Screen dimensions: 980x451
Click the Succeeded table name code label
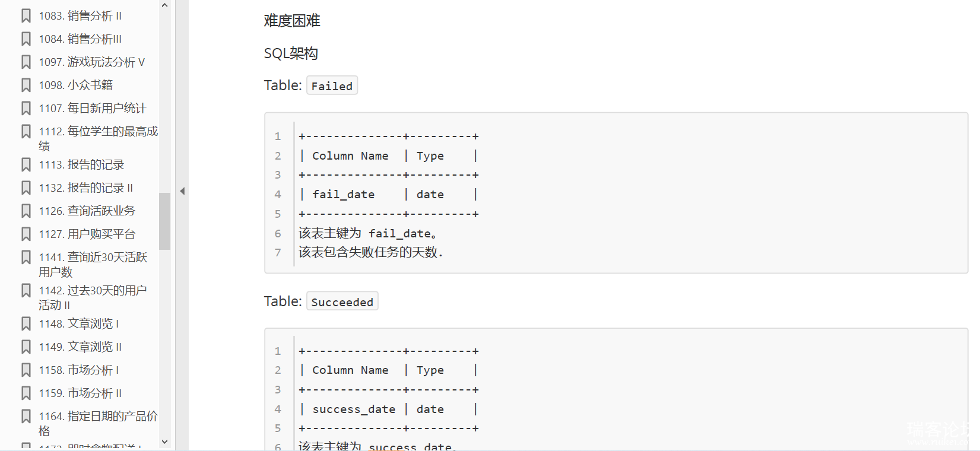pos(342,301)
